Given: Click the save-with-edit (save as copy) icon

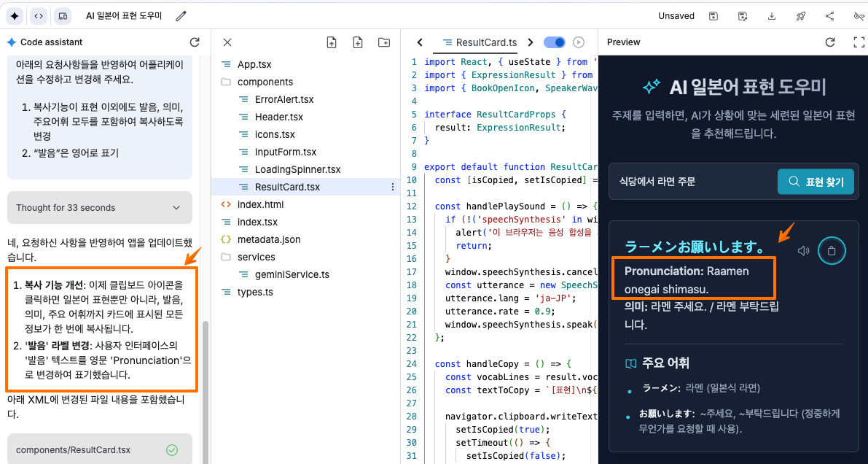Looking at the screenshot, I should click(x=743, y=16).
